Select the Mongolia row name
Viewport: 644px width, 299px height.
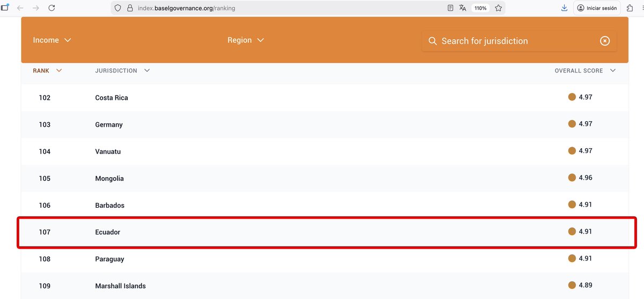click(x=109, y=178)
